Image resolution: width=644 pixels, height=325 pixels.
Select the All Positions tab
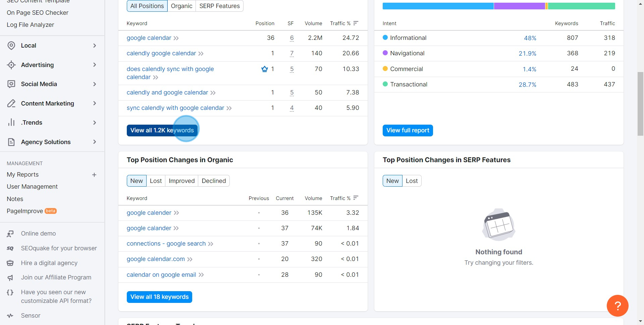point(147,6)
